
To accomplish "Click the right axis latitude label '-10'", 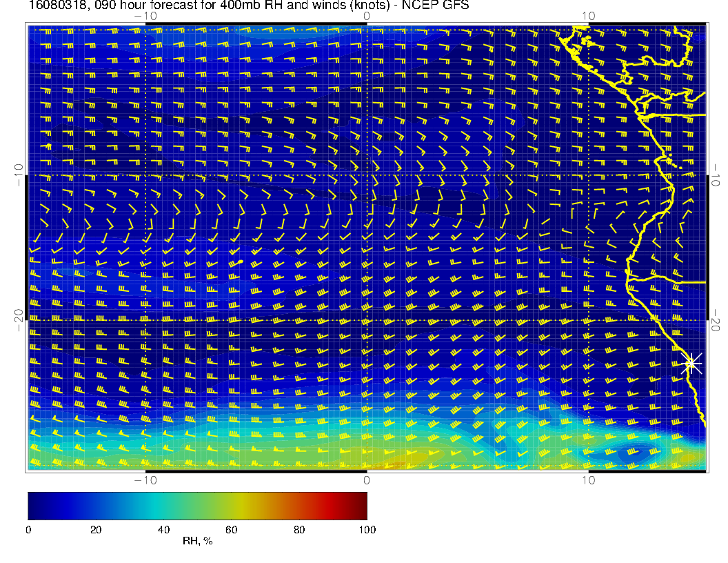I will tap(715, 175).
